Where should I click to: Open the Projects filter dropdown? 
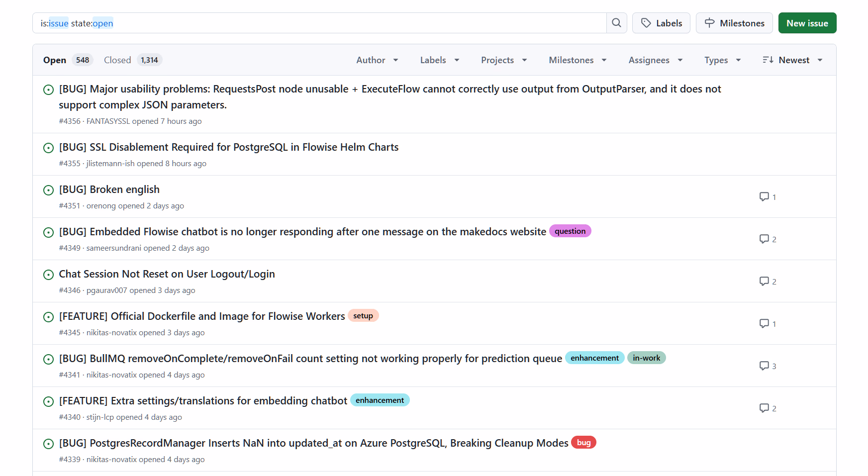503,60
